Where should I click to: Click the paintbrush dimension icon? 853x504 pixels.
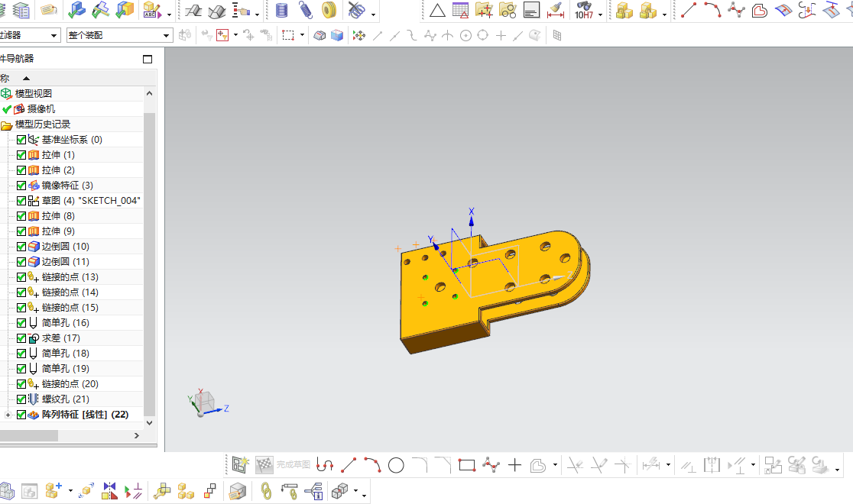click(x=556, y=10)
